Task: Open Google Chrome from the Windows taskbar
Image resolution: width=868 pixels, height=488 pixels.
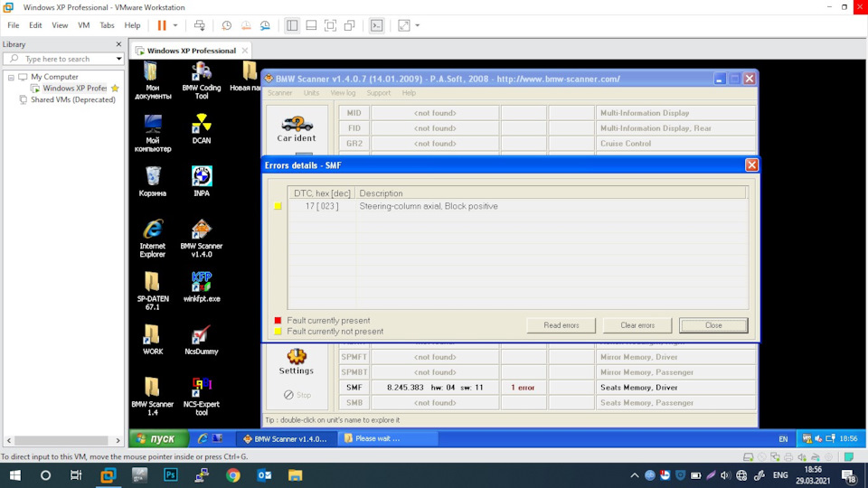Action: (233, 474)
